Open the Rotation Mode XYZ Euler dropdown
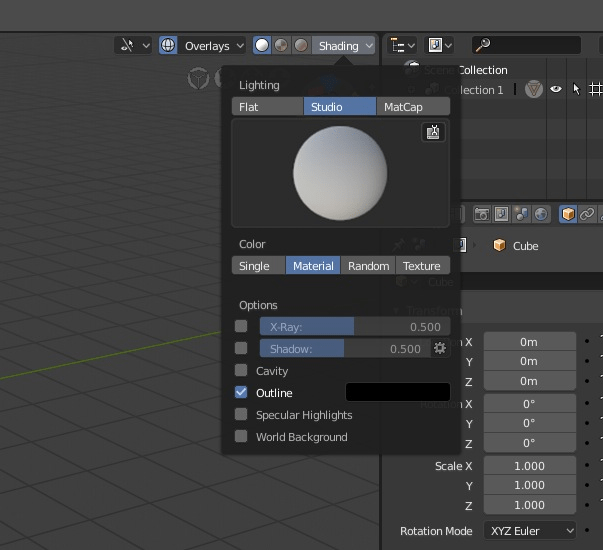The image size is (603, 550). point(530,531)
